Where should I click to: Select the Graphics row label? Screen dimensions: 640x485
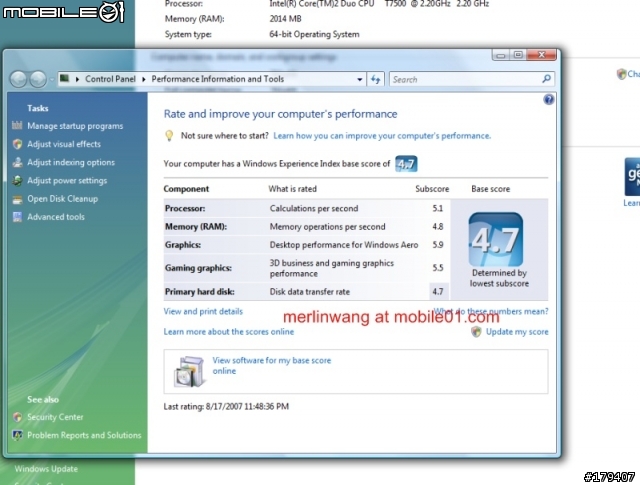pyautogui.click(x=183, y=245)
